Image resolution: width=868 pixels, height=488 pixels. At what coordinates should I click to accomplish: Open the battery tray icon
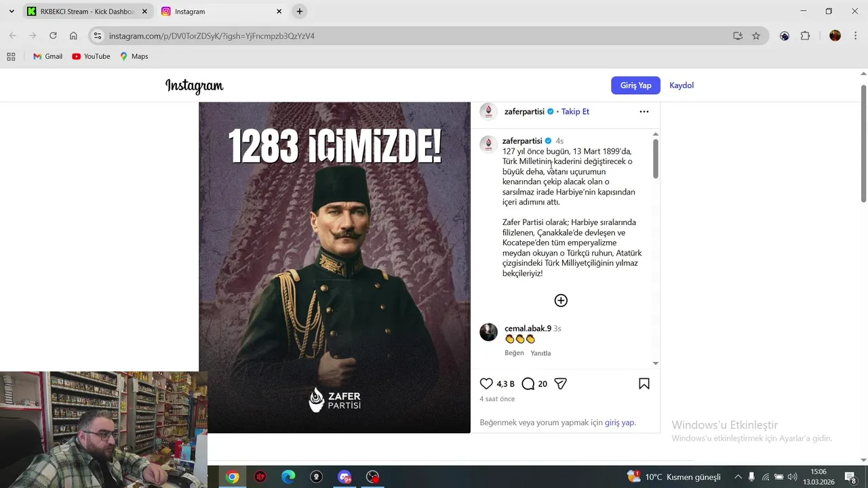point(779,477)
